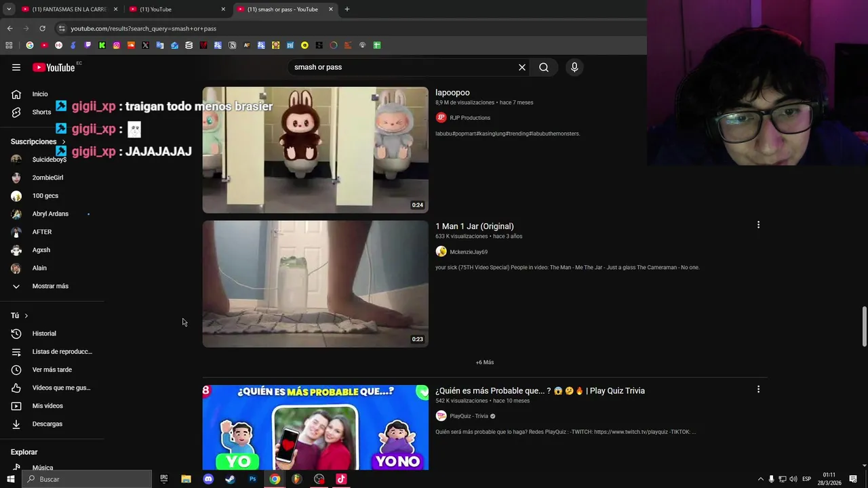Open the apps grid bookmark icon
This screenshot has height=488, width=868.
(9, 45)
